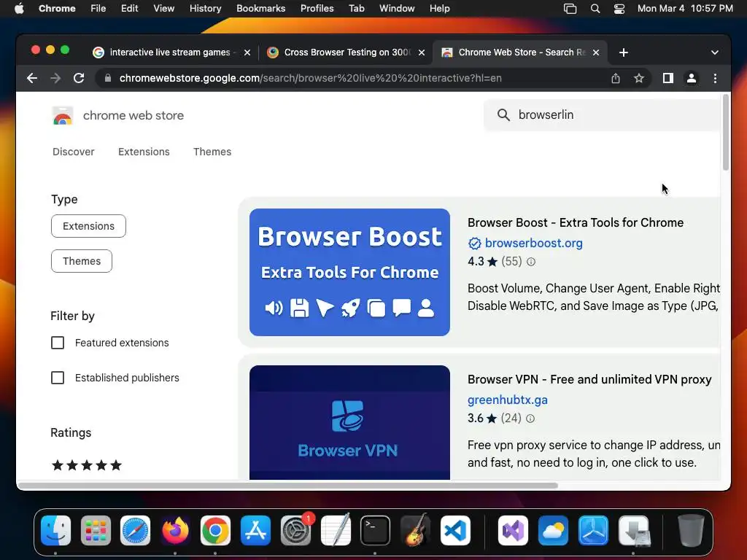Click the lock icon in address bar
Image resolution: width=747 pixels, height=560 pixels.
(x=108, y=78)
